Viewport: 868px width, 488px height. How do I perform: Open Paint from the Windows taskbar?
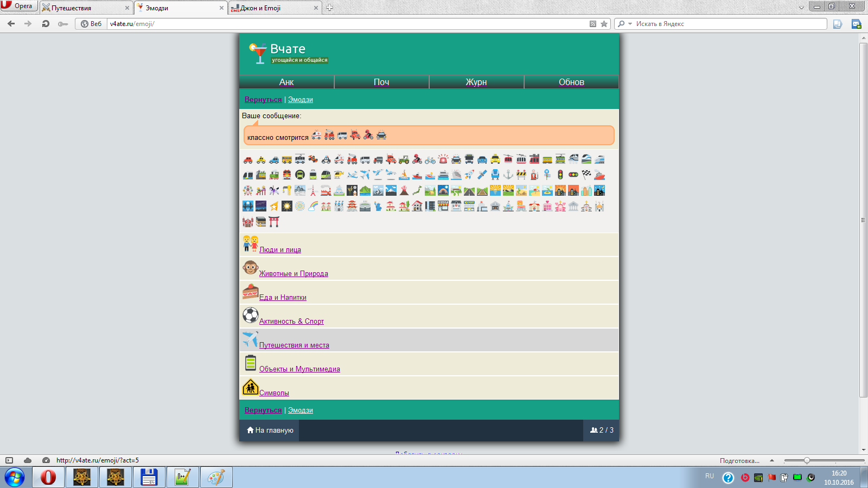216,477
